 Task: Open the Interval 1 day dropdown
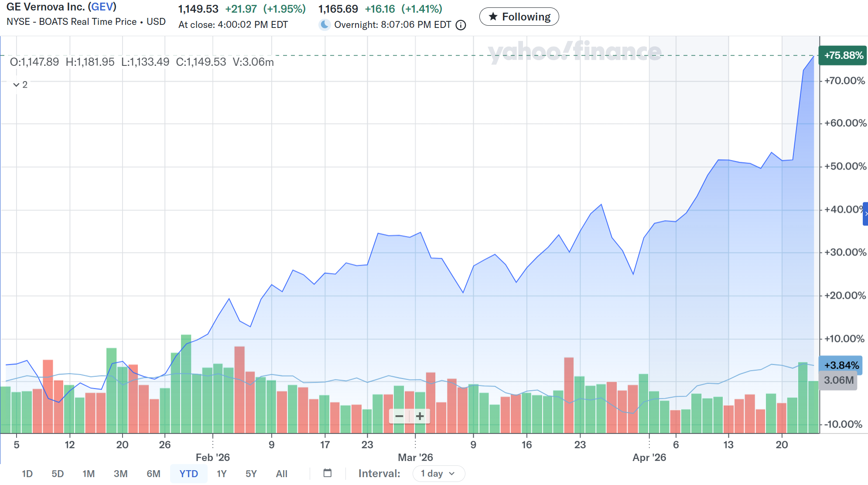coord(438,473)
